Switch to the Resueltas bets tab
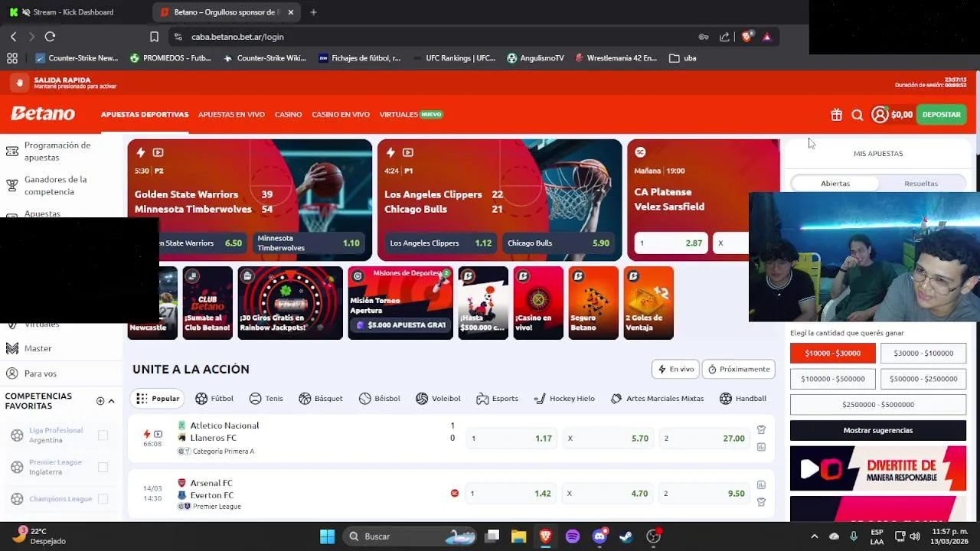 (x=921, y=184)
